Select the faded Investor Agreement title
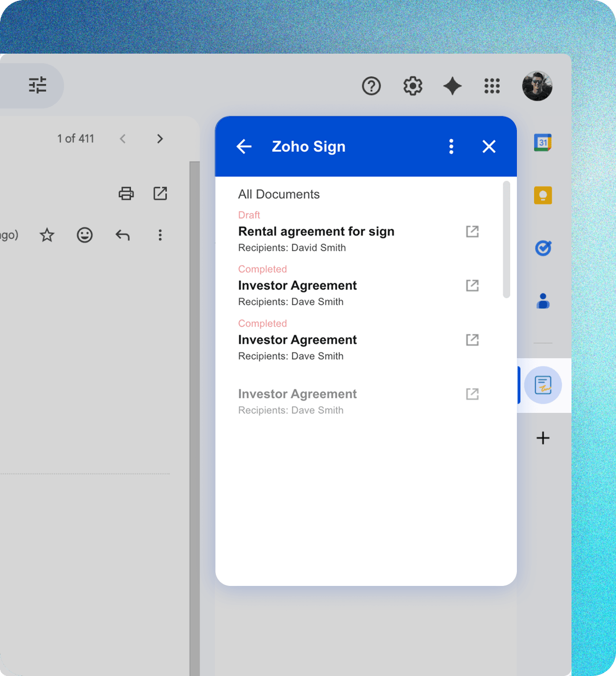Screen dimensions: 616x676 click(297, 394)
